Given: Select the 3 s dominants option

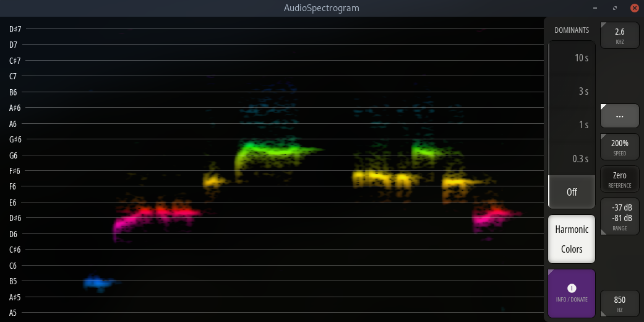Looking at the screenshot, I should pyautogui.click(x=572, y=91).
